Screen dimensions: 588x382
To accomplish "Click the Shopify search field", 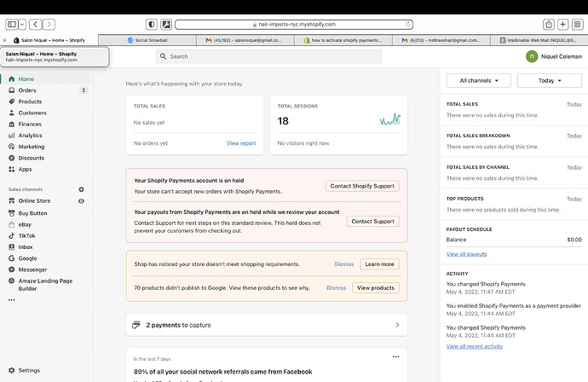I will click(268, 56).
